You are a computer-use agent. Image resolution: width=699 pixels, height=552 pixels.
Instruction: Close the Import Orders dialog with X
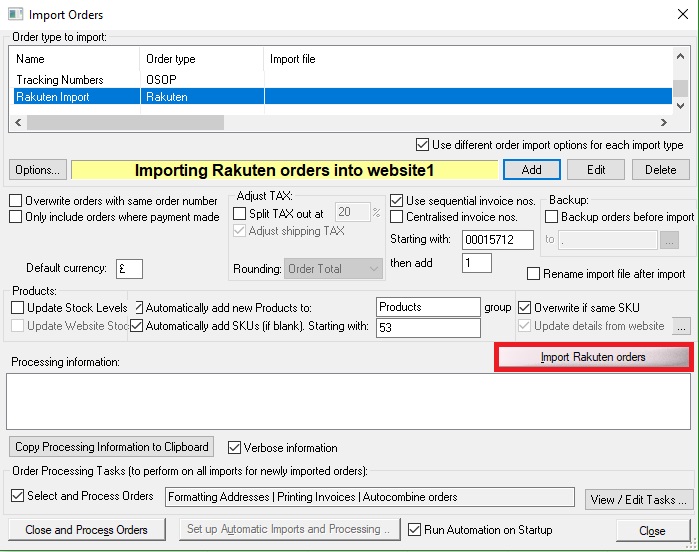click(683, 14)
